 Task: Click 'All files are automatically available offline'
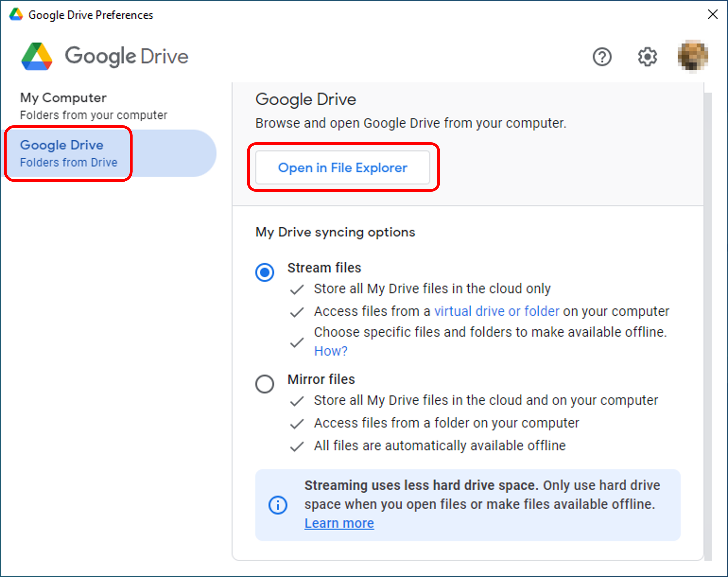(x=440, y=445)
